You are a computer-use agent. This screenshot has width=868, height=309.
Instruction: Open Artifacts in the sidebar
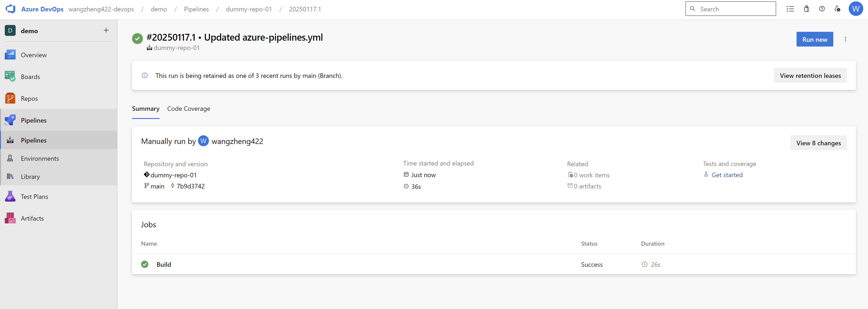(32, 218)
